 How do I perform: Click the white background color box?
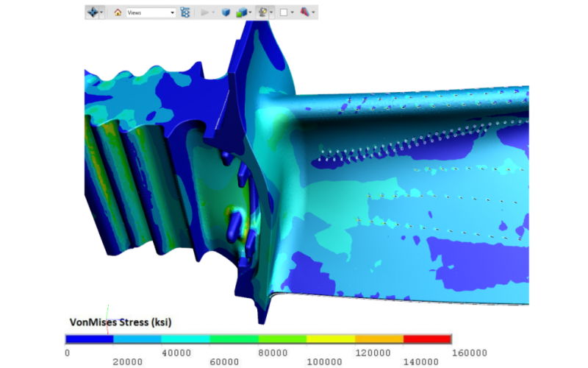coord(284,13)
